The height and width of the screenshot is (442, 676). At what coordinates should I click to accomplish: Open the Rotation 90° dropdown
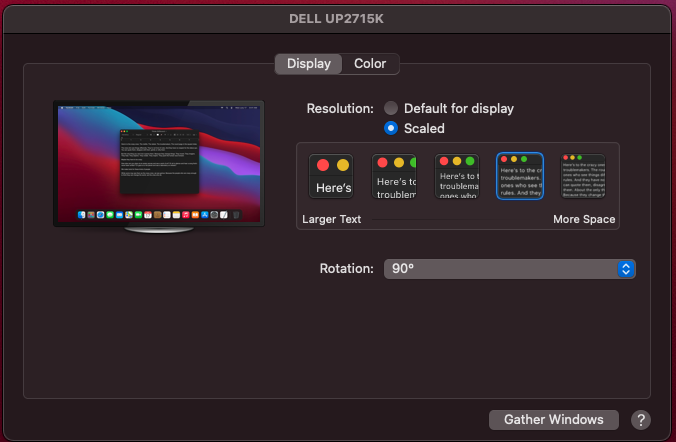(x=510, y=269)
